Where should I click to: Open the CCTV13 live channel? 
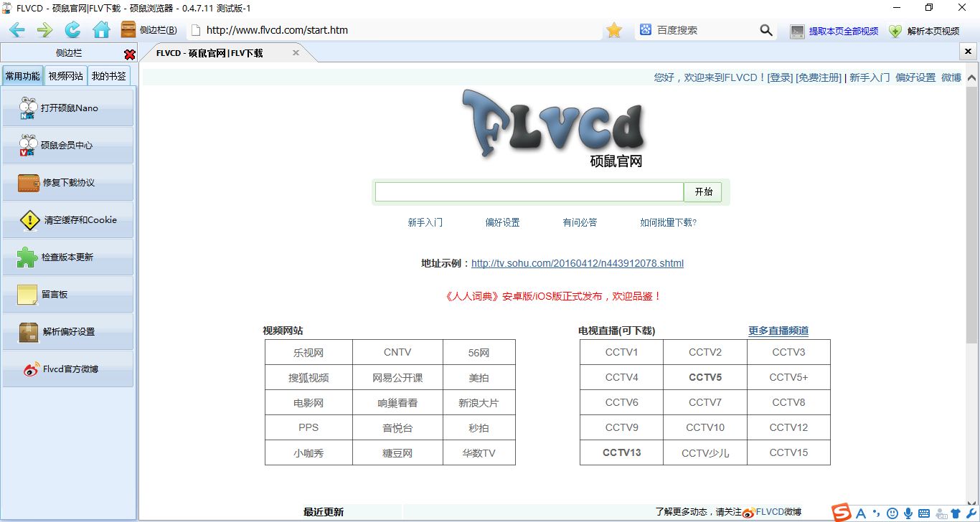click(x=621, y=452)
